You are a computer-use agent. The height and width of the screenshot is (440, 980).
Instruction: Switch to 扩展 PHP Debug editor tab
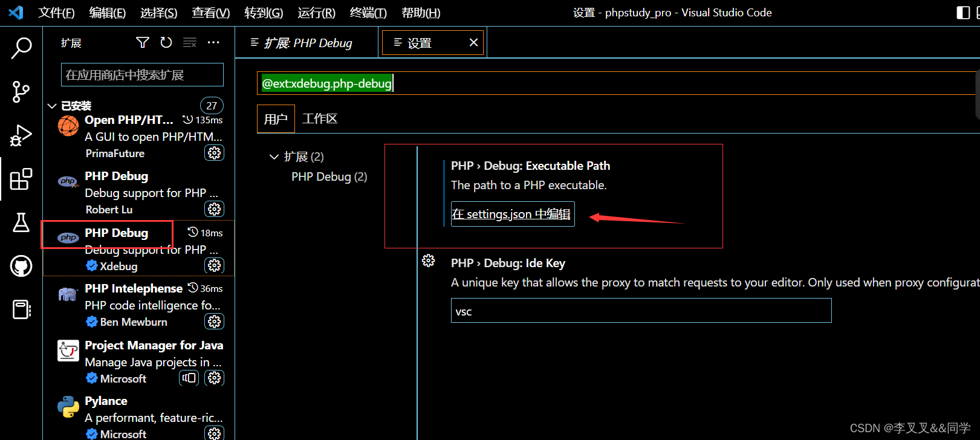(x=307, y=43)
